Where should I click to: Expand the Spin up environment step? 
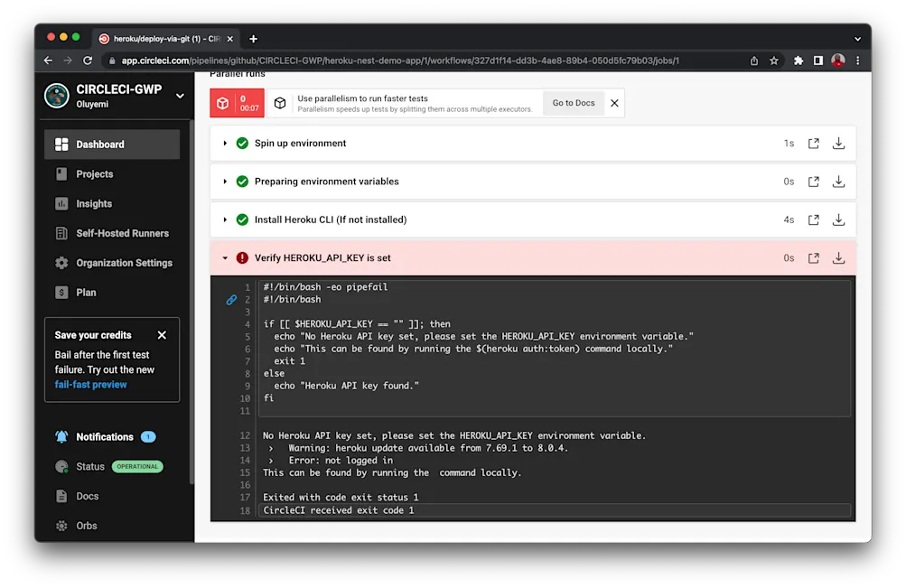224,143
